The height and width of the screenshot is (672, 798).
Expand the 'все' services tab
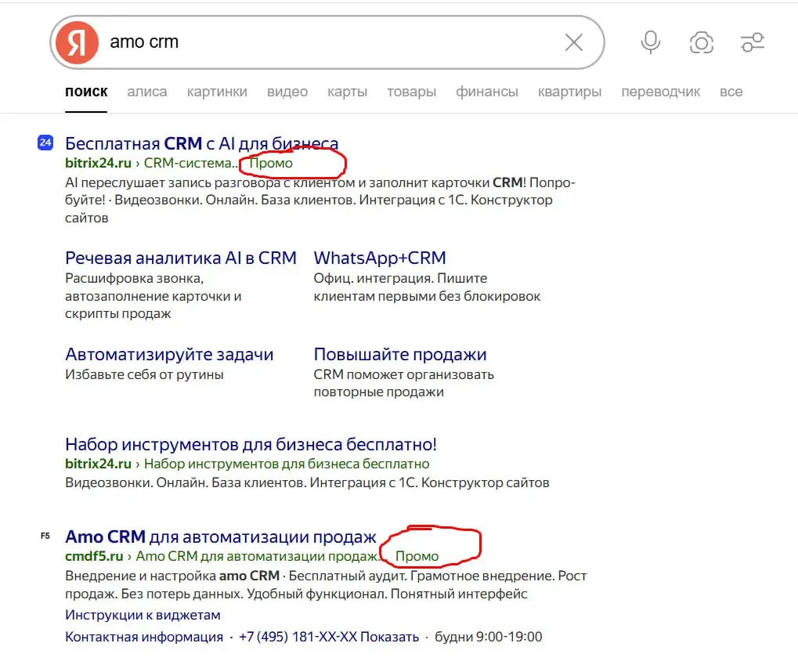[x=731, y=92]
